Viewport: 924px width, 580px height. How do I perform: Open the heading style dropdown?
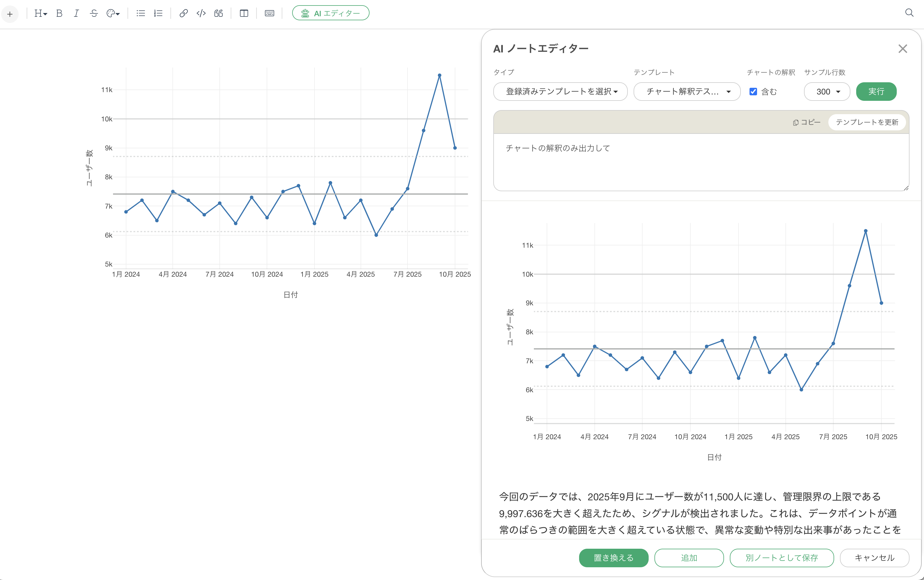(40, 13)
